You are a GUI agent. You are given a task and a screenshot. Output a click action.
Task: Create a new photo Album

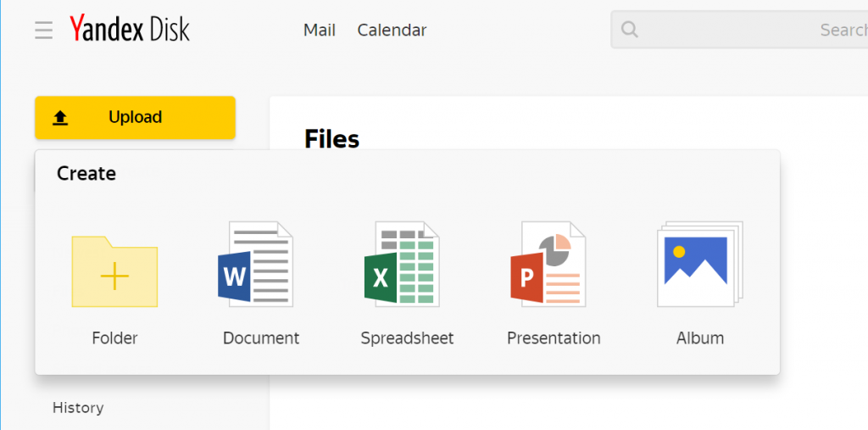(699, 265)
